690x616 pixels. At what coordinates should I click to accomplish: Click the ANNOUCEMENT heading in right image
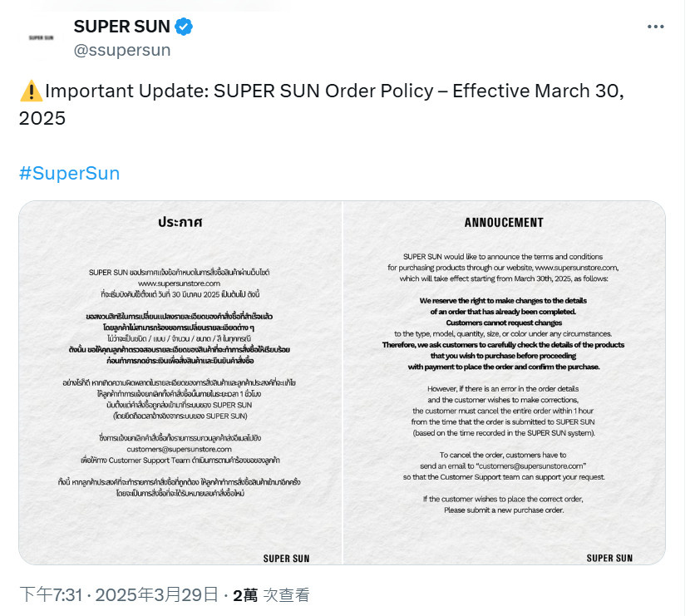(504, 223)
